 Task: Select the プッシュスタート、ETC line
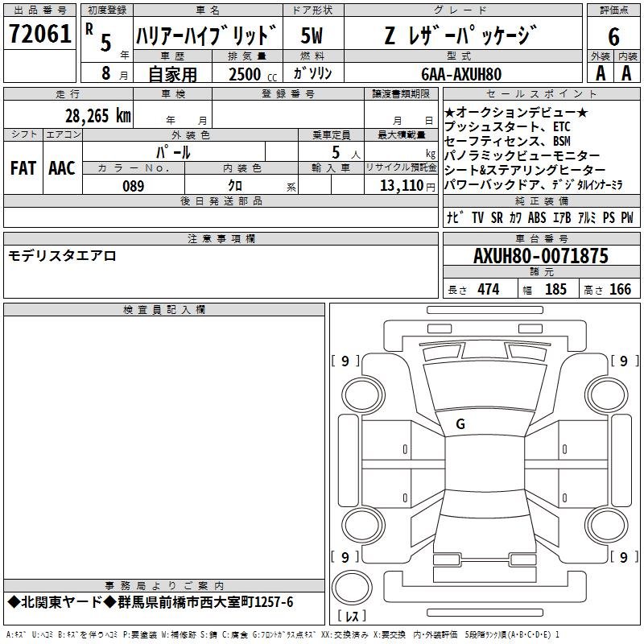(507, 126)
